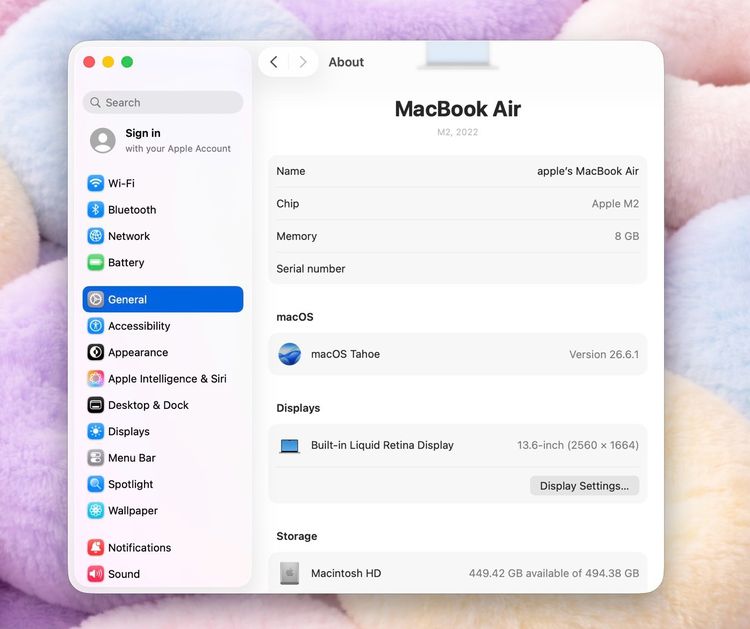Click the macOS Tahoe logo icon
Screen dimensions: 750x629
click(x=289, y=354)
